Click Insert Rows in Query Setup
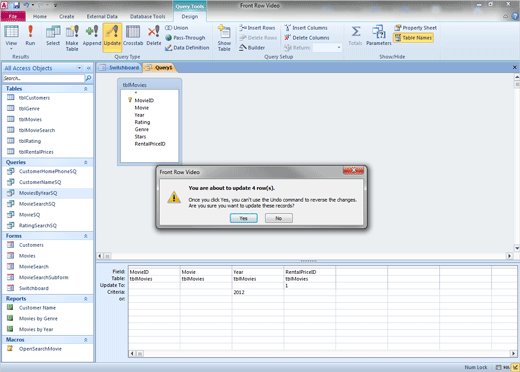This screenshot has width=520, height=372. pyautogui.click(x=257, y=28)
